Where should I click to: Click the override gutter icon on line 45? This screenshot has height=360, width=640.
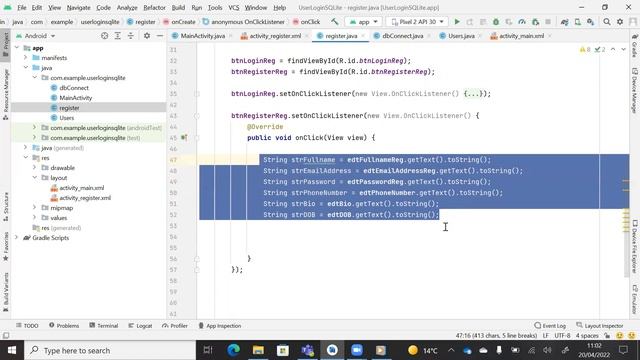[184, 138]
